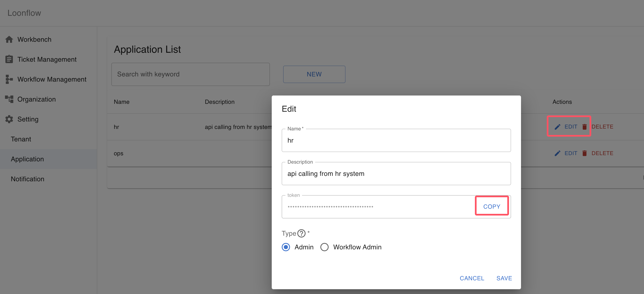Screen dimensions: 644x294
Task: Focus the Description input field
Action: 396,174
